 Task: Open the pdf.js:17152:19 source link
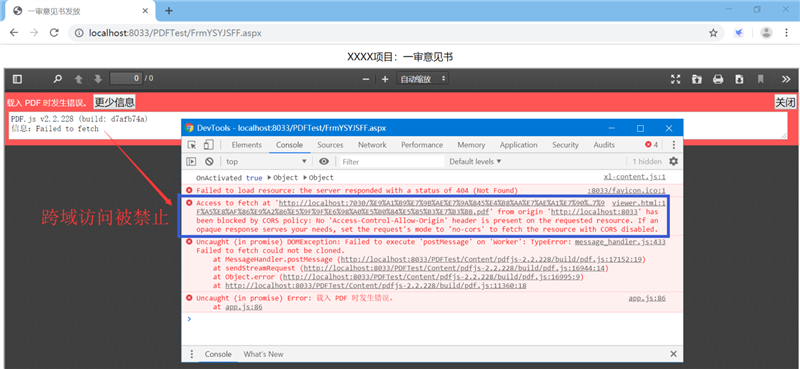click(x=494, y=259)
